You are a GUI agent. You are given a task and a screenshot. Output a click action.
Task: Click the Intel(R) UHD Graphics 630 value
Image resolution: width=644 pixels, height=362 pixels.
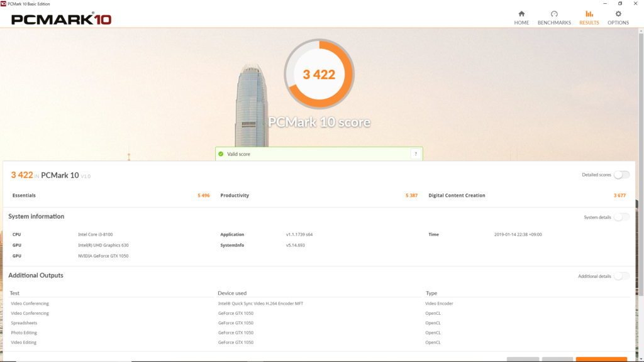click(103, 245)
